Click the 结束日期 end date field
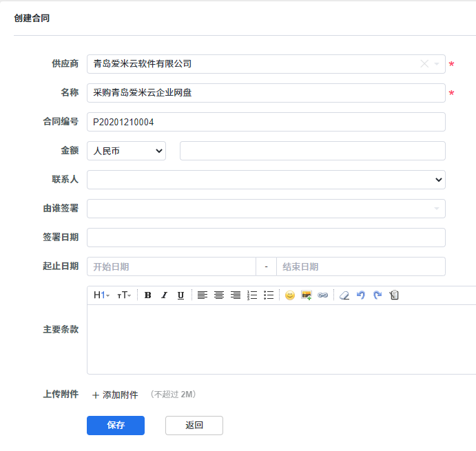476x451 pixels. click(361, 266)
